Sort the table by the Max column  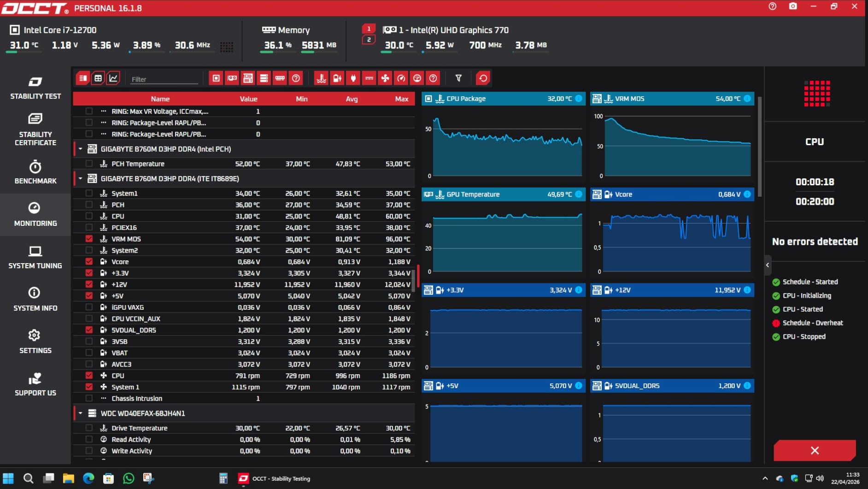(401, 99)
